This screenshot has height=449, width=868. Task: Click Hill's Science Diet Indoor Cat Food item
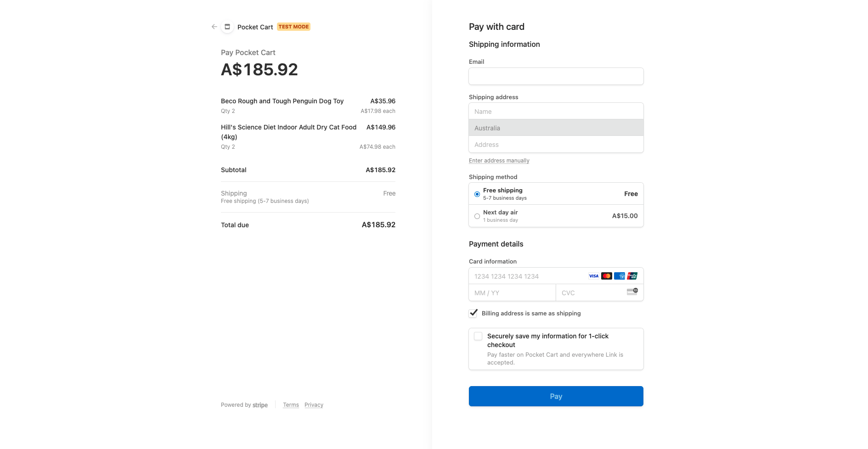[x=288, y=132]
